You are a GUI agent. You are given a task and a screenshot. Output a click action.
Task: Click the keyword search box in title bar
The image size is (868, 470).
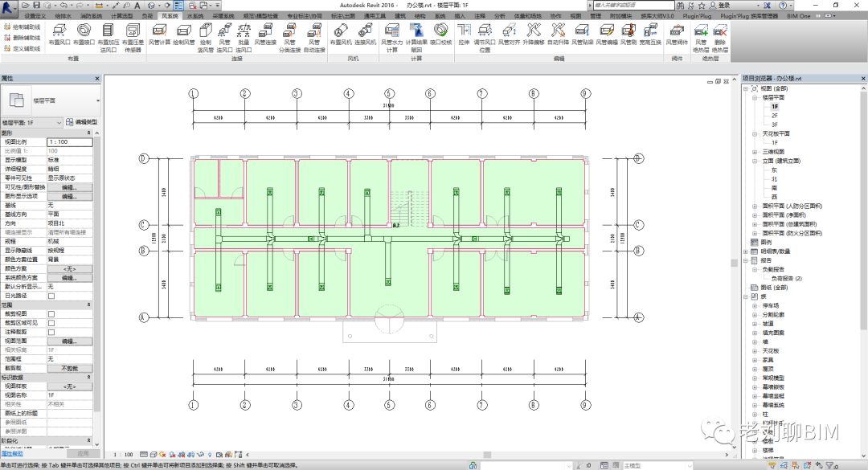(x=633, y=5)
